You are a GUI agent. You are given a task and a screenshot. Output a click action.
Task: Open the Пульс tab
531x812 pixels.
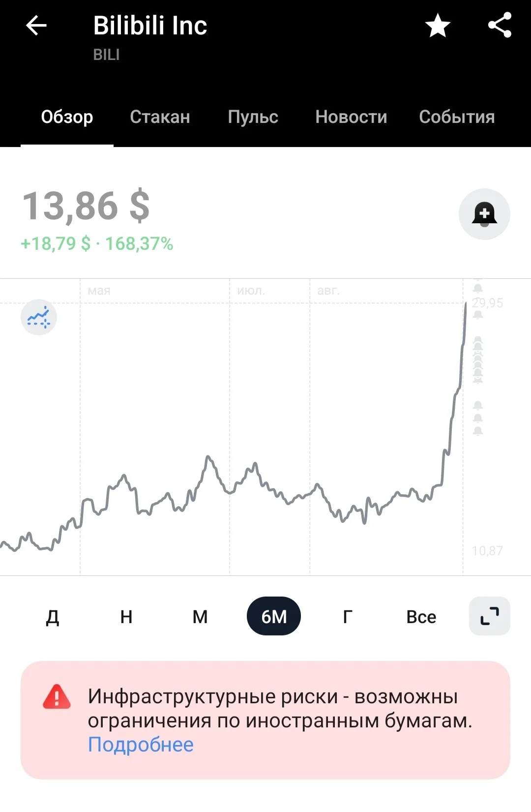pyautogui.click(x=253, y=117)
